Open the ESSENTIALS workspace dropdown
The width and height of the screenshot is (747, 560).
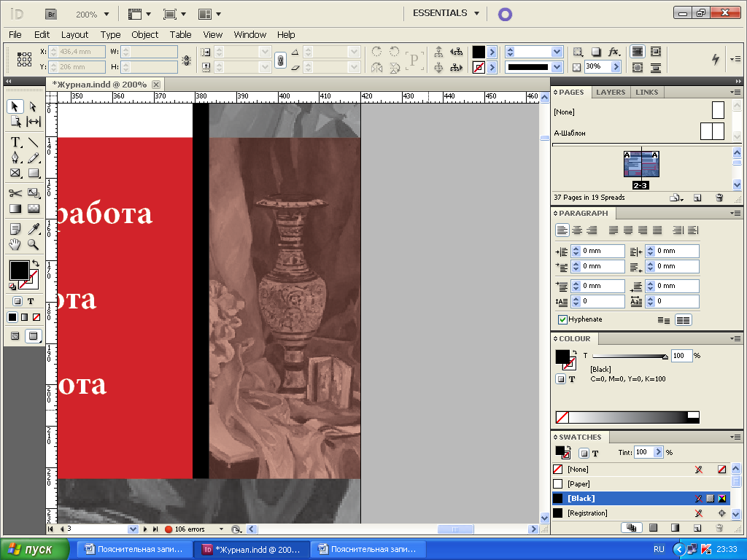[x=476, y=13]
